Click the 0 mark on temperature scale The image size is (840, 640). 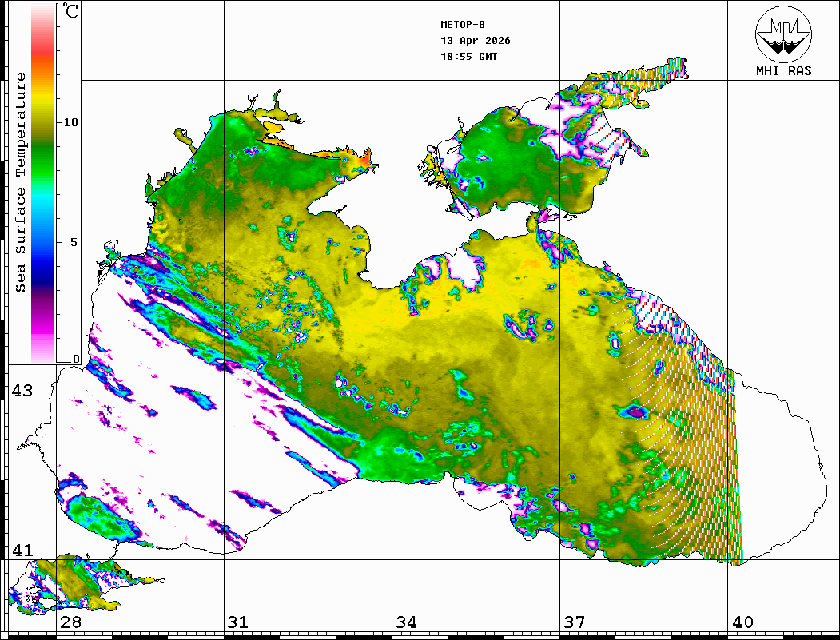point(76,360)
